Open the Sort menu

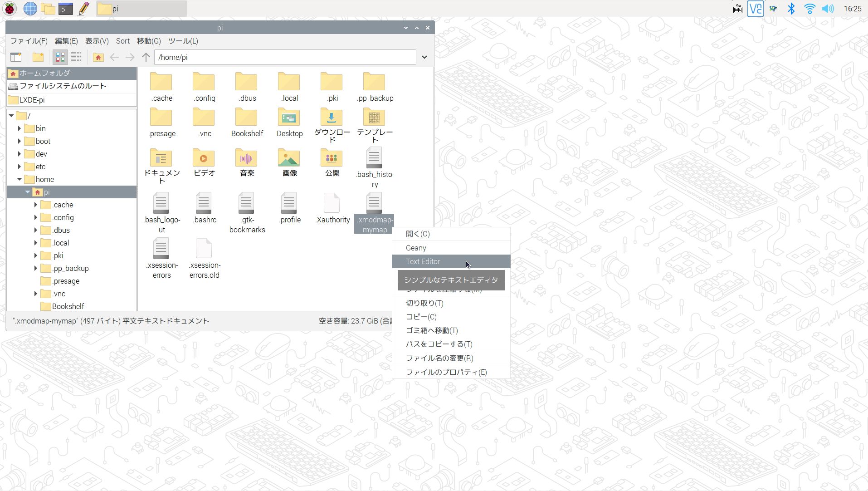point(122,41)
